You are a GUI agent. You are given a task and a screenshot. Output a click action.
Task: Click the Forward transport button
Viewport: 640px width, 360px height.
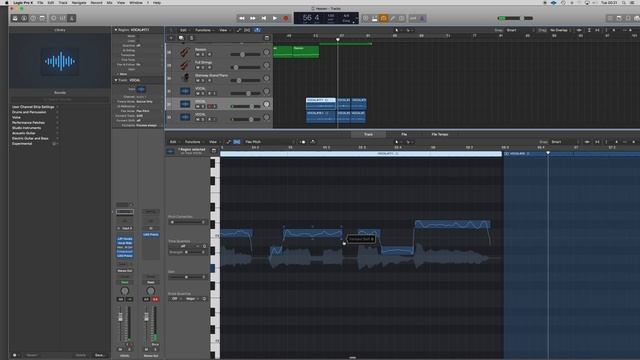tap(253, 18)
